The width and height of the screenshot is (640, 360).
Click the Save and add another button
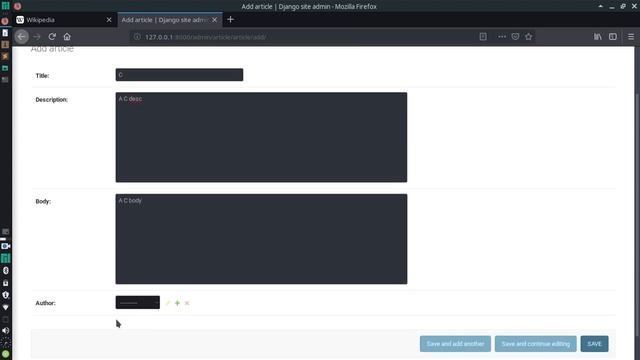[x=455, y=344]
